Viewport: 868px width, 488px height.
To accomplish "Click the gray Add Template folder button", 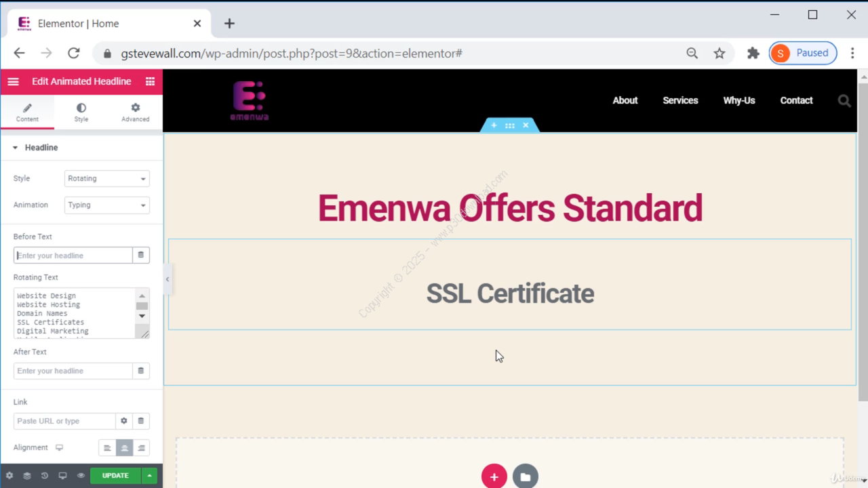I will [x=526, y=476].
